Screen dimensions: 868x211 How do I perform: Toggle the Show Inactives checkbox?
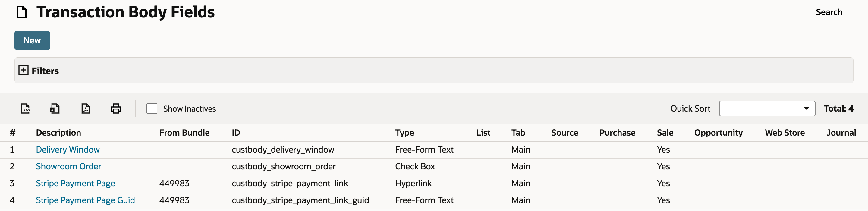(x=152, y=109)
